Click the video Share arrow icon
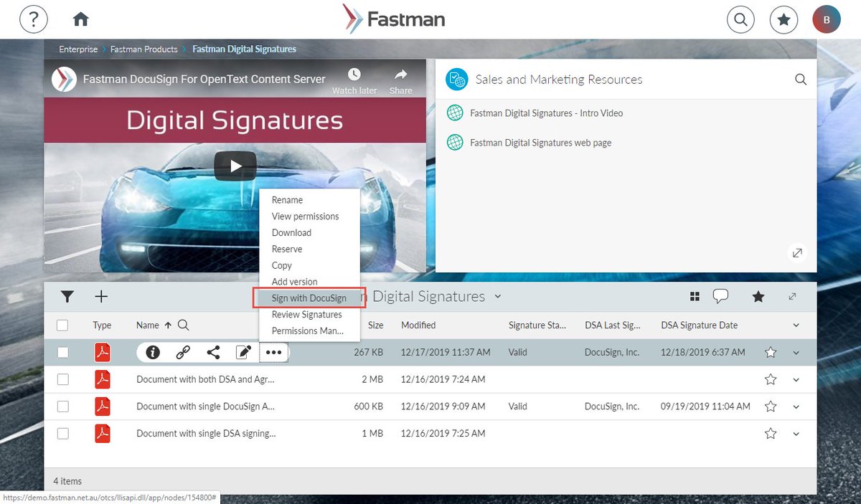Image resolution: width=861 pixels, height=504 pixels. [x=401, y=74]
